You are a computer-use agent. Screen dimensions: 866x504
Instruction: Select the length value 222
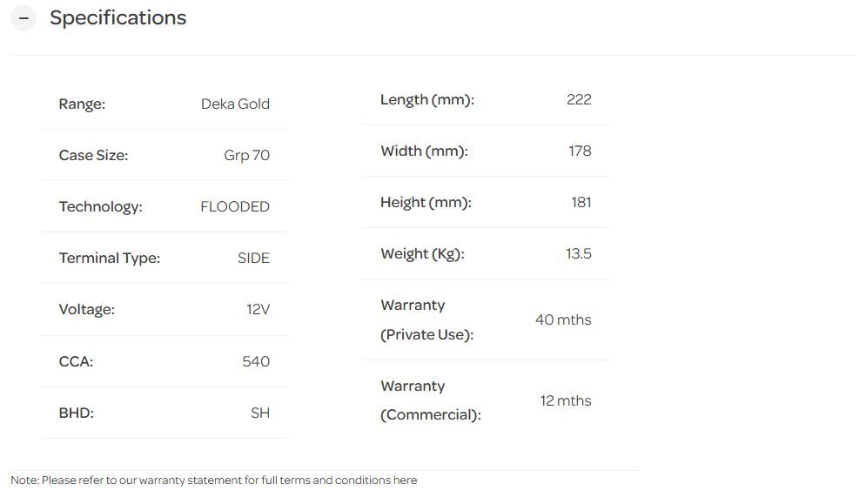pyautogui.click(x=579, y=99)
